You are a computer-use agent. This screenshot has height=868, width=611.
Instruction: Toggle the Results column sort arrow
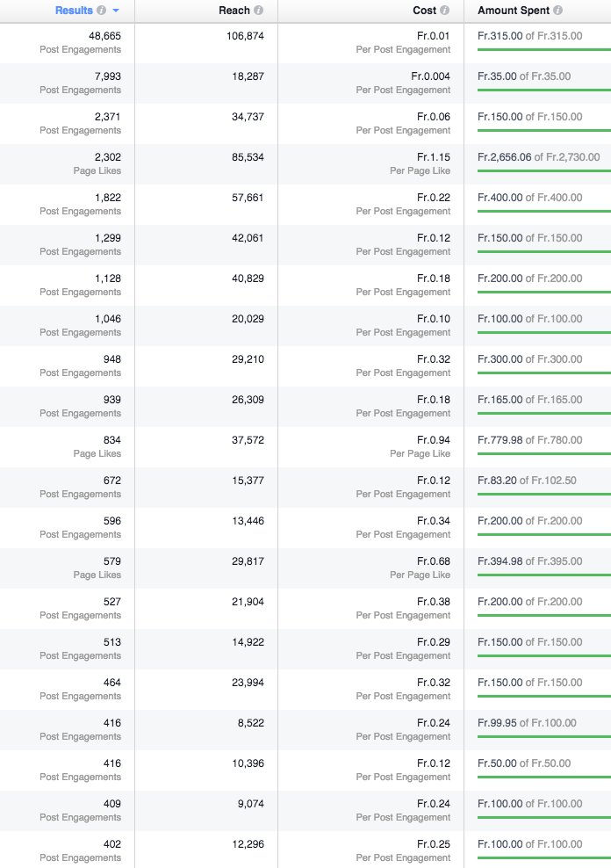click(x=116, y=11)
